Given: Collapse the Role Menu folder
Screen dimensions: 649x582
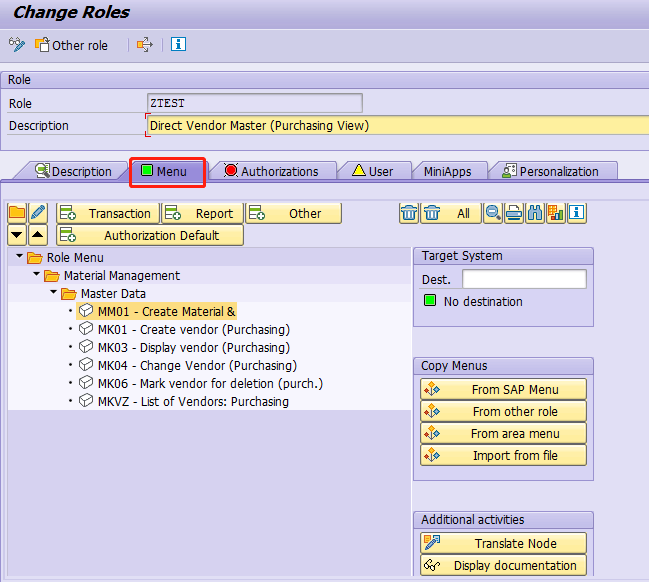Looking at the screenshot, I should pyautogui.click(x=19, y=256).
